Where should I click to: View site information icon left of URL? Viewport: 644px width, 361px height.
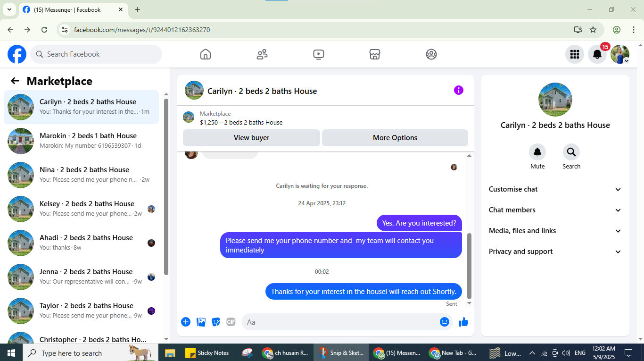(x=65, y=30)
